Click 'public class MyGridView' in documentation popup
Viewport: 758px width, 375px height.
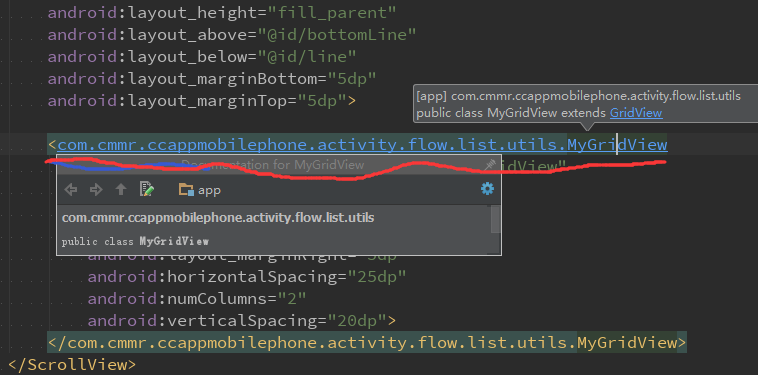pyautogui.click(x=135, y=241)
